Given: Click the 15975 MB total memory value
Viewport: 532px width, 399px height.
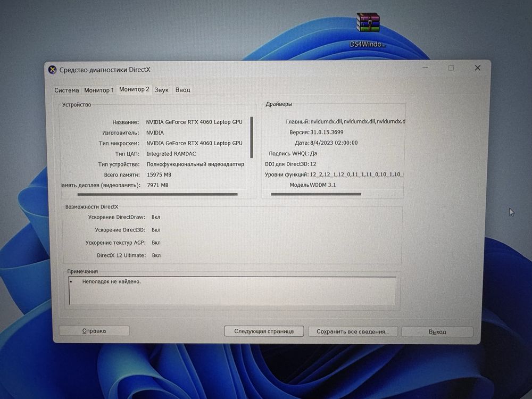Looking at the screenshot, I should pos(159,174).
